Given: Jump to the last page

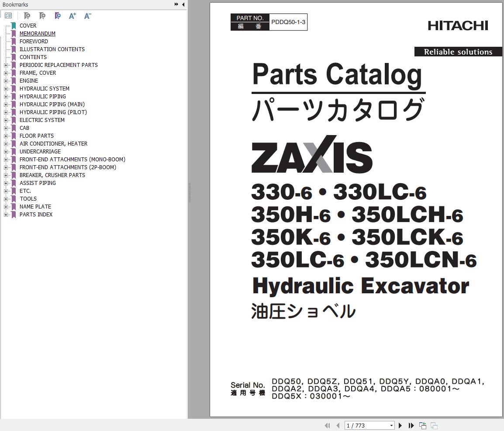Looking at the screenshot, I should point(411,425).
